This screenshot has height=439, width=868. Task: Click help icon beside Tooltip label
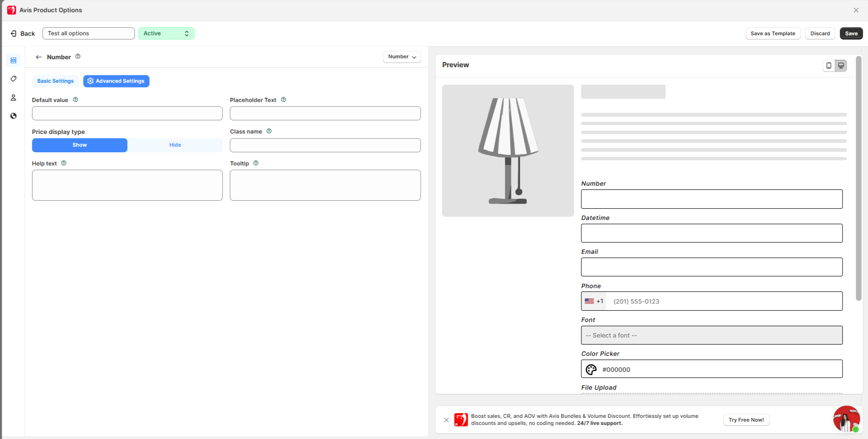[x=256, y=163]
